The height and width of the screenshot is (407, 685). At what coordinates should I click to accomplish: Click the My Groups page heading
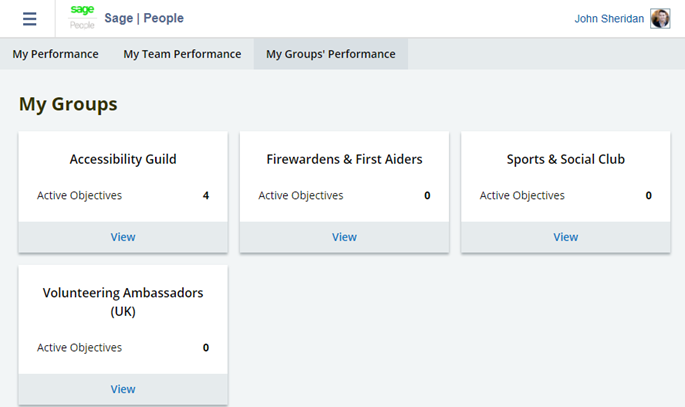point(68,104)
